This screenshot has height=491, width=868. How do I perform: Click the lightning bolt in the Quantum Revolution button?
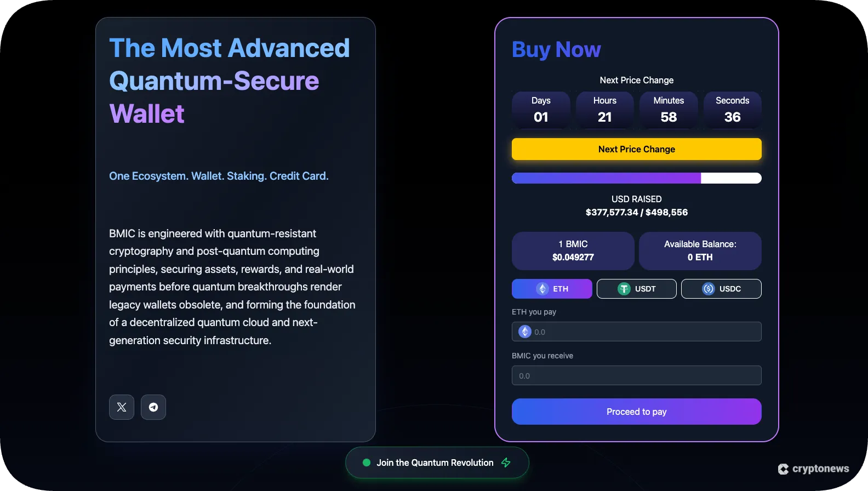coord(505,463)
